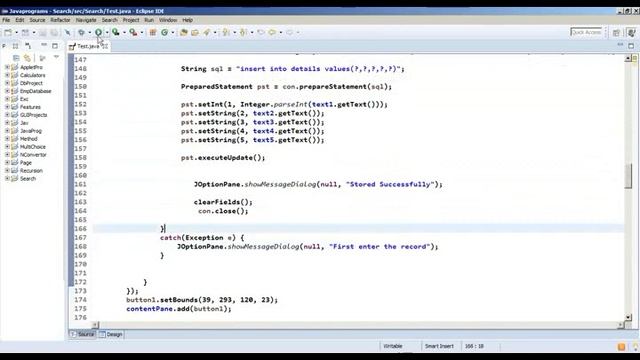Click the Back navigation arrow icon
The height and width of the screenshot is (360, 640).
[x=272, y=32]
